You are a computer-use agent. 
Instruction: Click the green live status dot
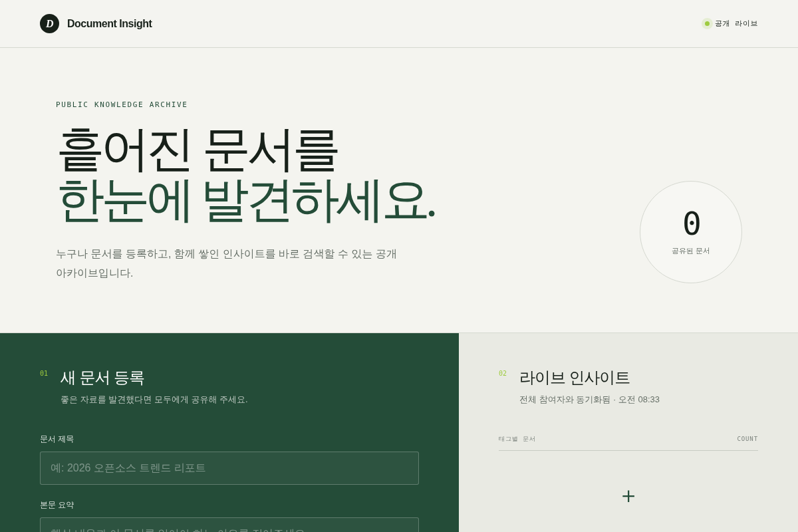[707, 23]
